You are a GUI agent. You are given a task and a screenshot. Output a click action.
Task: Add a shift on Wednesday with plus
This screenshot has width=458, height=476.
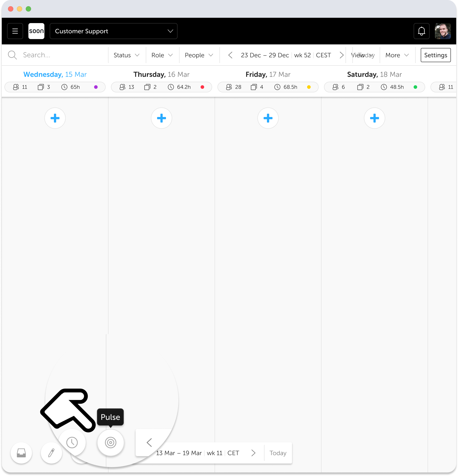coord(55,118)
